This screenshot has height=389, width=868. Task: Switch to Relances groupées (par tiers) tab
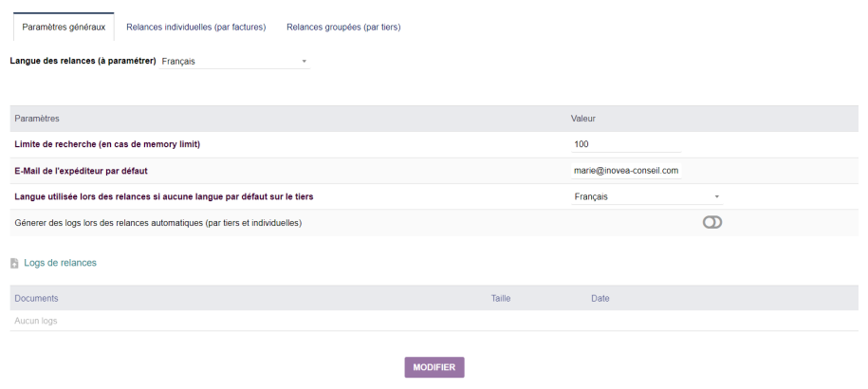(343, 28)
